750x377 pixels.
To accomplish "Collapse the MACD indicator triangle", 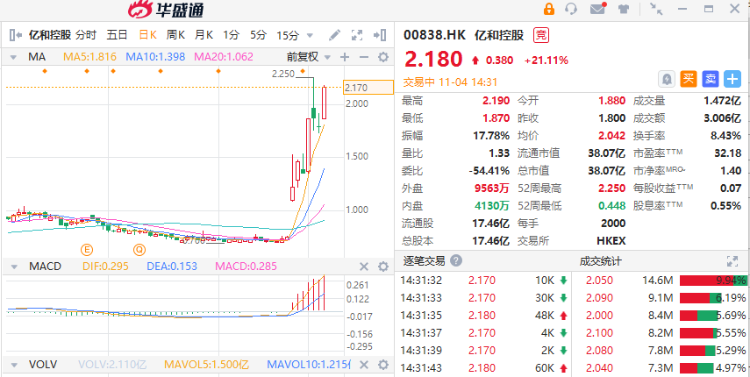I will coord(14,266).
